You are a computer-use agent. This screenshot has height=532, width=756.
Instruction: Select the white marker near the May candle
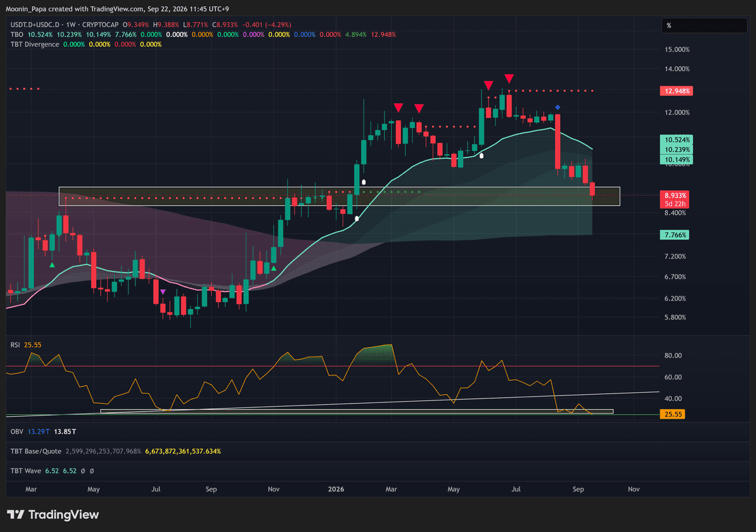[x=482, y=155]
